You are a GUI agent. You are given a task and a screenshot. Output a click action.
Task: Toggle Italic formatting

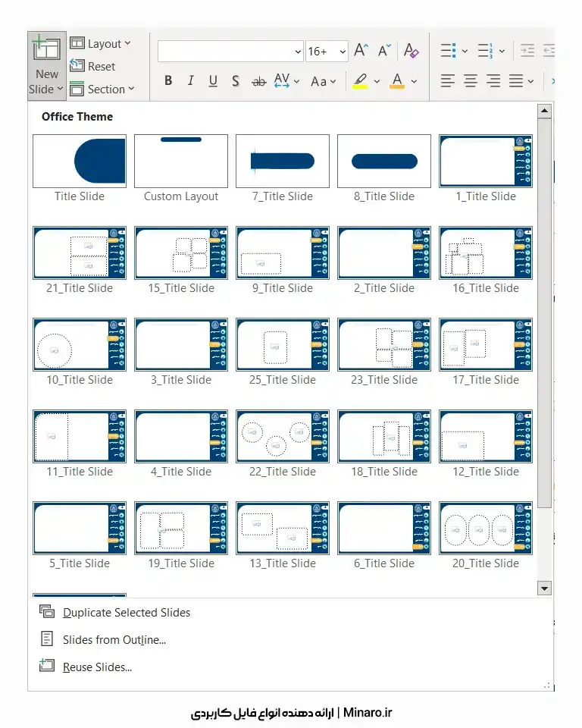click(190, 81)
